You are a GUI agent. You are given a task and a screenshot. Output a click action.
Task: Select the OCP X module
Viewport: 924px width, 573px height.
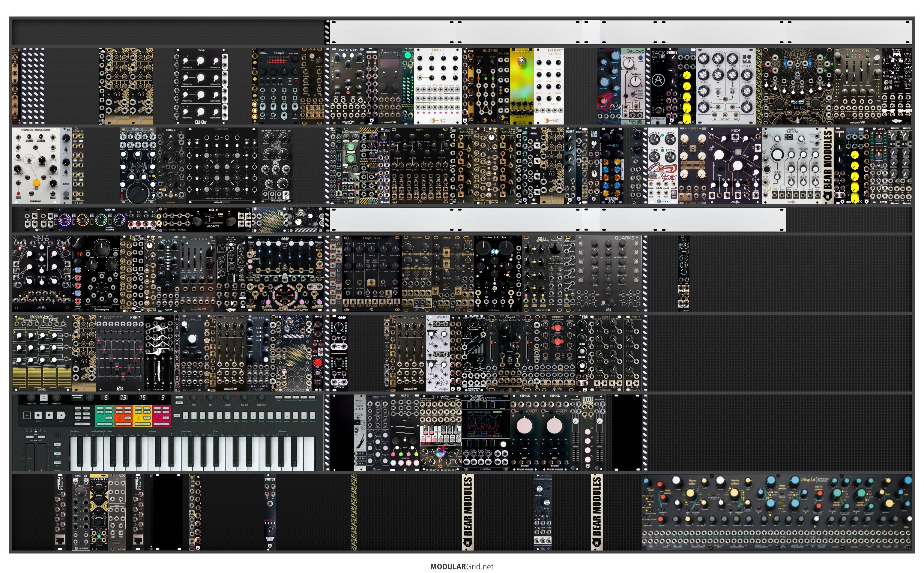[x=404, y=433]
